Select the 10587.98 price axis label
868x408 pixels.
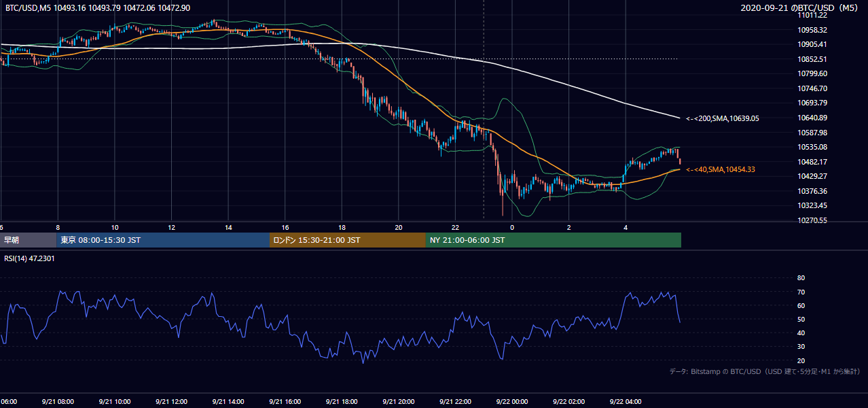point(813,132)
